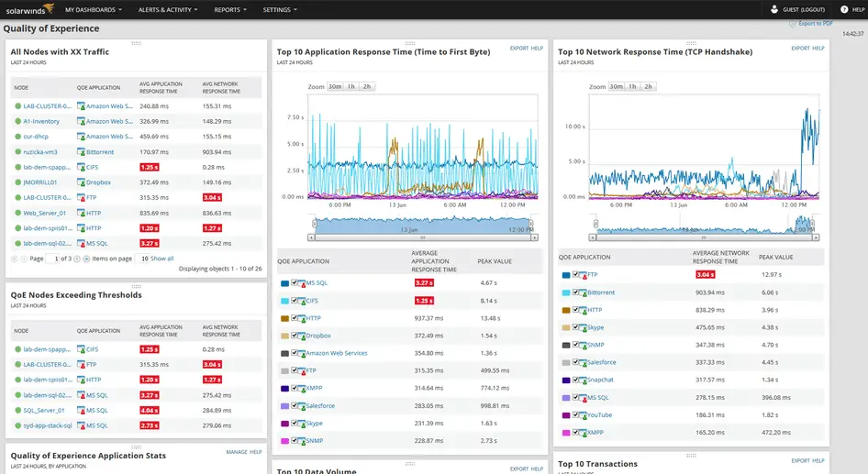Screen dimensions: 868x474
Task: Click the FTP color swatch in Network Response legend
Action: click(565, 274)
